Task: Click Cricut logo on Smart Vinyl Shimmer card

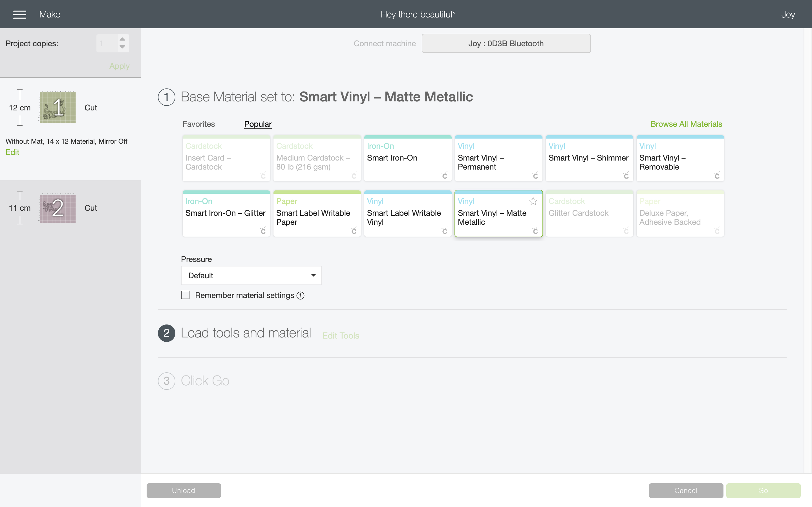Action: [x=626, y=175]
